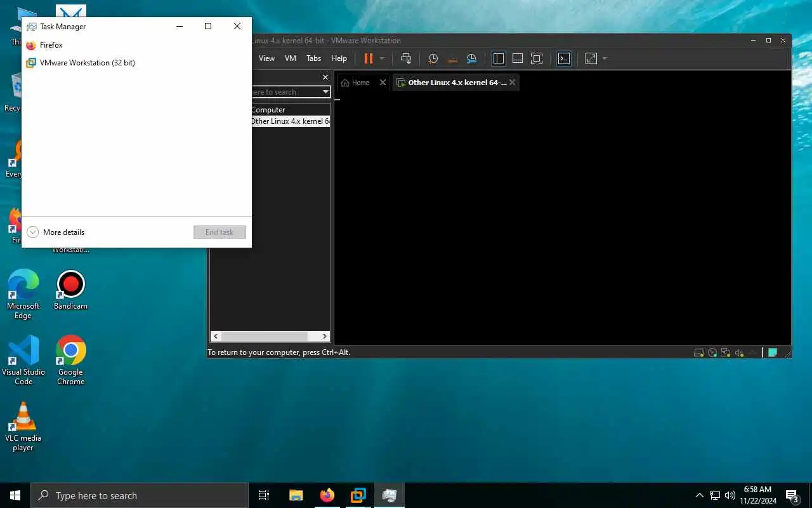Click the hard disk status icon
Image resolution: width=812 pixels, height=508 pixels.
click(698, 353)
